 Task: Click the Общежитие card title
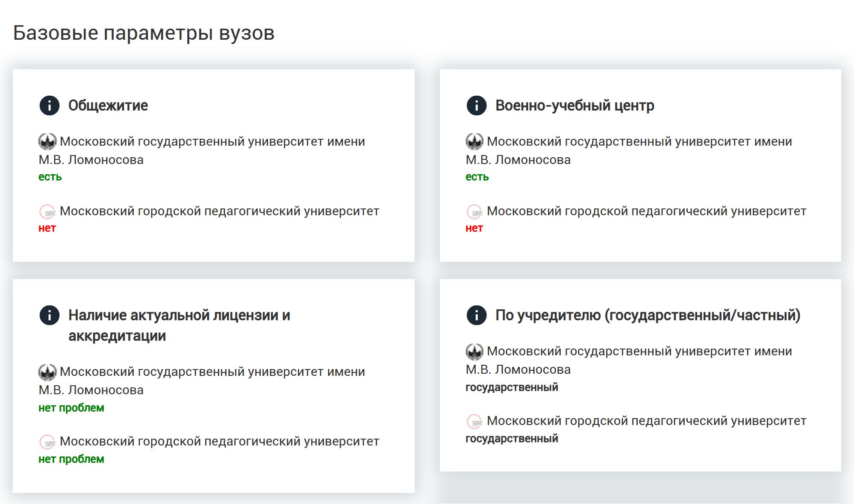(x=108, y=105)
